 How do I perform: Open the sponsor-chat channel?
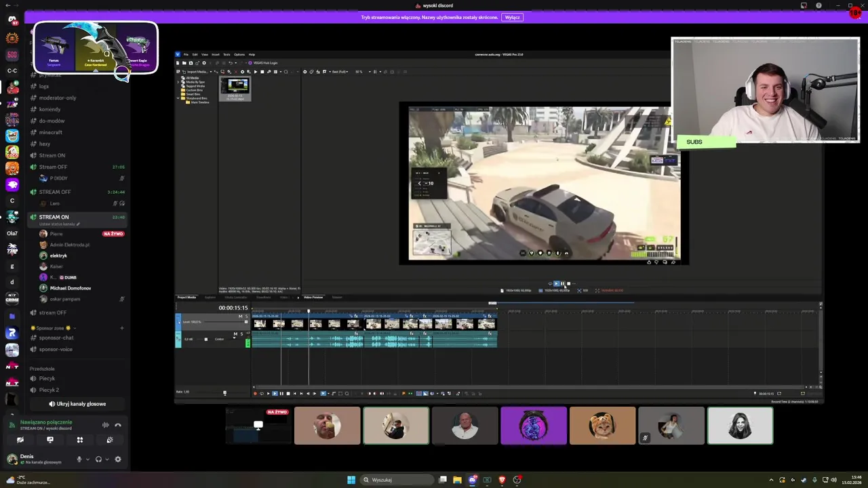click(x=56, y=338)
